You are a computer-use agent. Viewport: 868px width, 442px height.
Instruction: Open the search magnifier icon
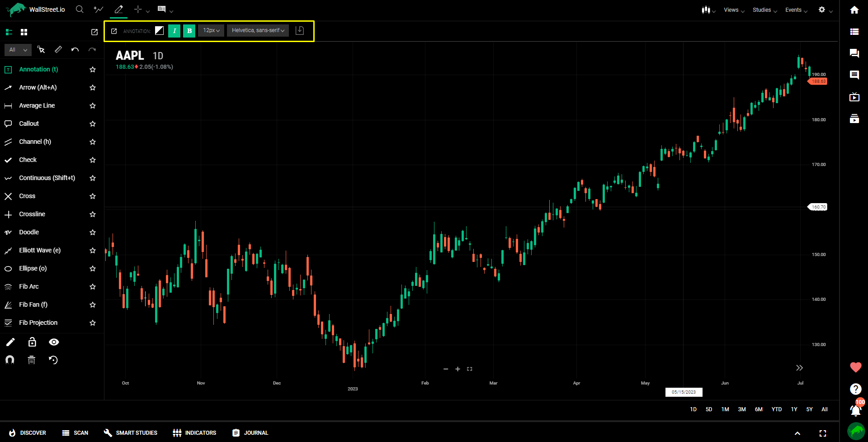pyautogui.click(x=80, y=10)
